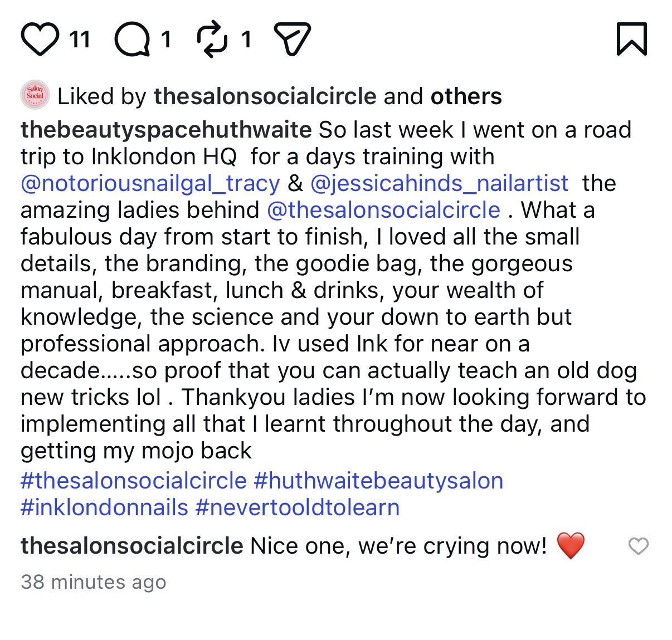Open the #thesalonsocialcircle hashtag
Viewport: 672px width, 640px height.
click(134, 480)
